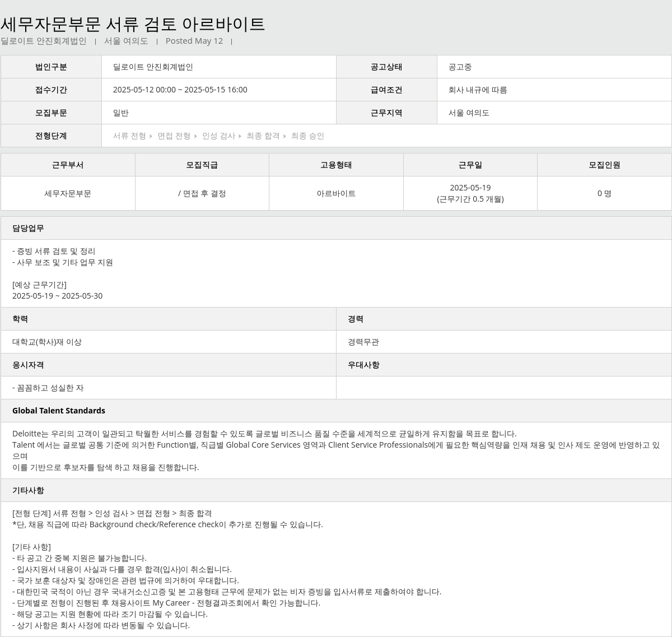Click the 근무일 column header

tap(470, 165)
